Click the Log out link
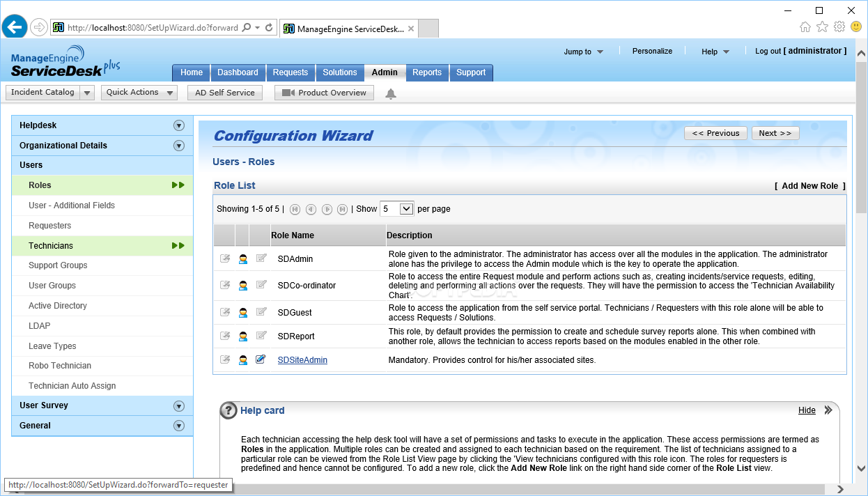This screenshot has height=496, width=868. [x=768, y=51]
